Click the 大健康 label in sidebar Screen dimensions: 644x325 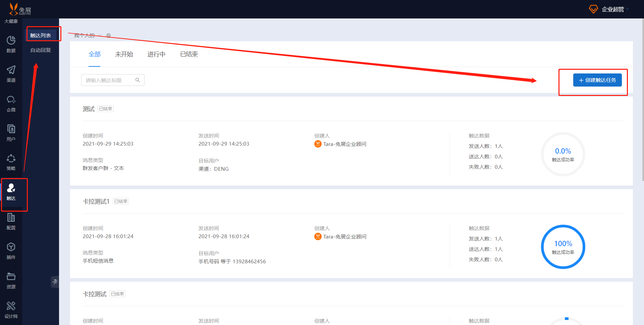pos(11,21)
